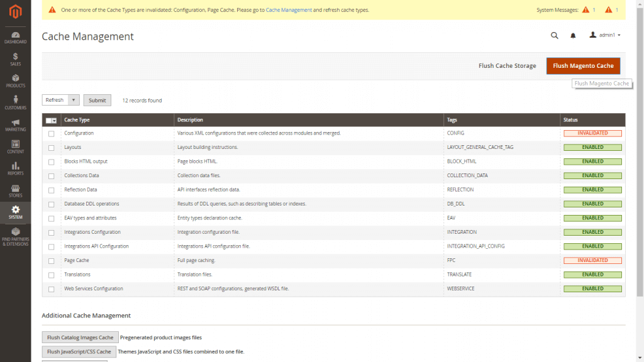Click the search magnifier icon

(x=555, y=35)
